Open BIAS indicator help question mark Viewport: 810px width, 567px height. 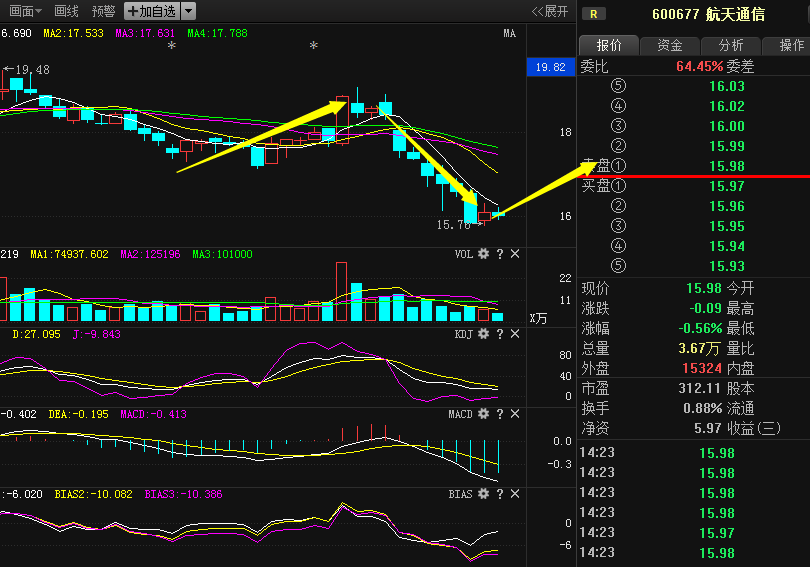(500, 494)
